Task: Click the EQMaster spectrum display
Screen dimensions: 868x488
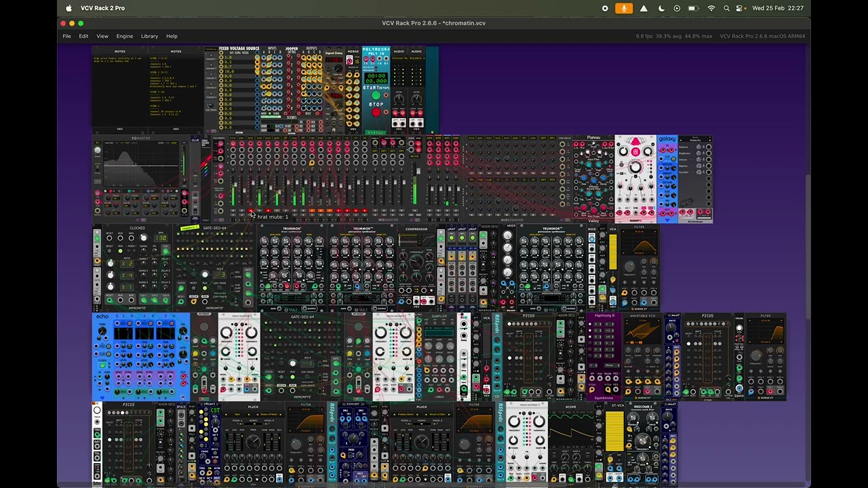Action: [x=141, y=165]
